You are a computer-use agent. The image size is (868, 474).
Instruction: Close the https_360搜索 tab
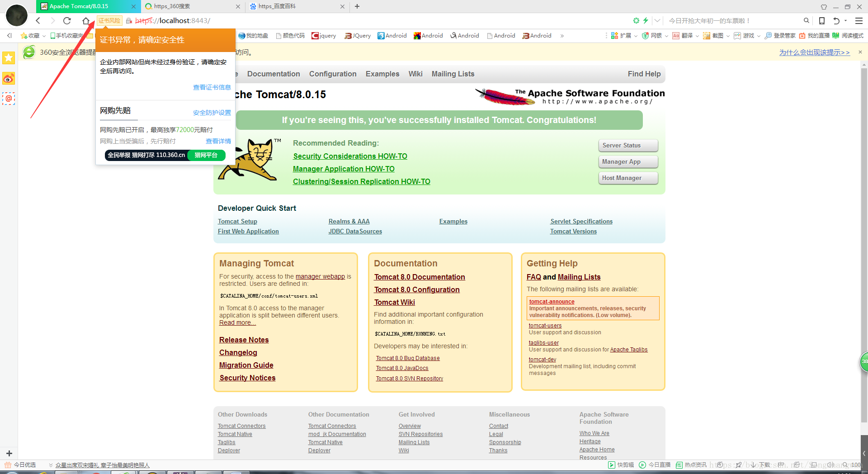(x=238, y=6)
